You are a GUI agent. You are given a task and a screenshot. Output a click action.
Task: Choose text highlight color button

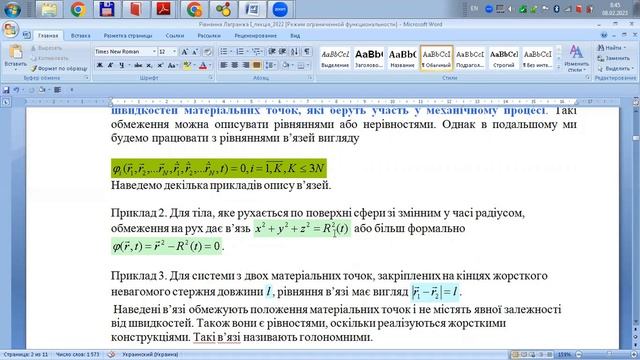click(x=188, y=65)
